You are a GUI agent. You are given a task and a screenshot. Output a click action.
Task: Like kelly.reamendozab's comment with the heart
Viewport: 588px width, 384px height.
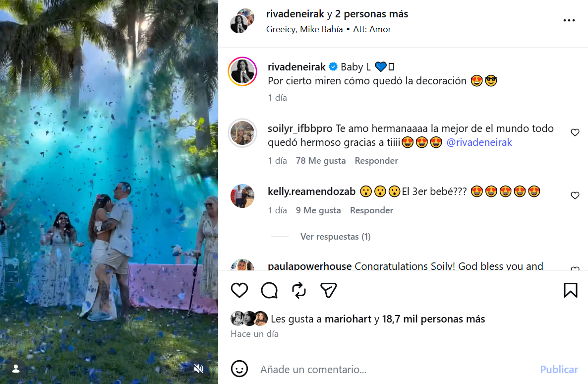[x=575, y=196]
